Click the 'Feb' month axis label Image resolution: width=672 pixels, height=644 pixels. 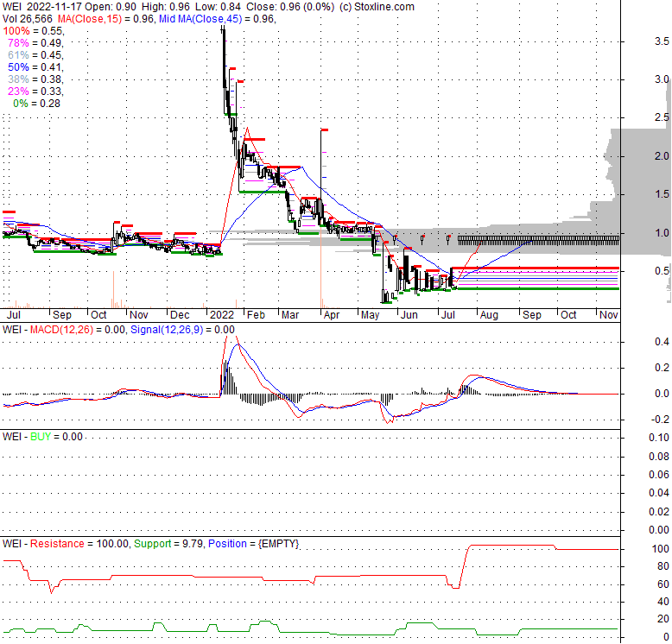pos(256,315)
